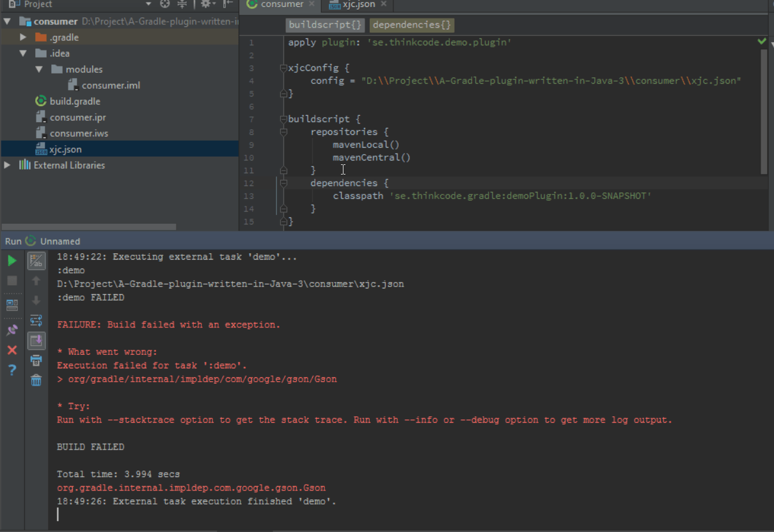This screenshot has height=532, width=774.
Task: Rerun the Gradle task with green play button
Action: pyautogui.click(x=12, y=261)
